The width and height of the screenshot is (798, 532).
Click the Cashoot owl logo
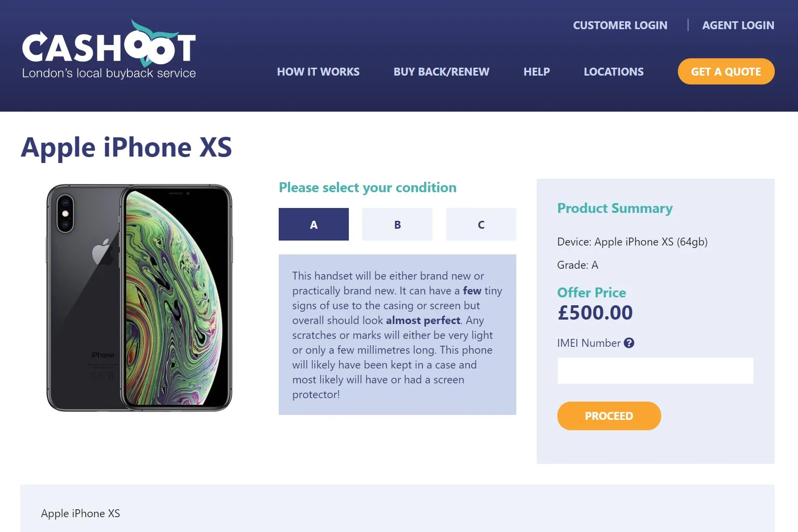pyautogui.click(x=109, y=49)
